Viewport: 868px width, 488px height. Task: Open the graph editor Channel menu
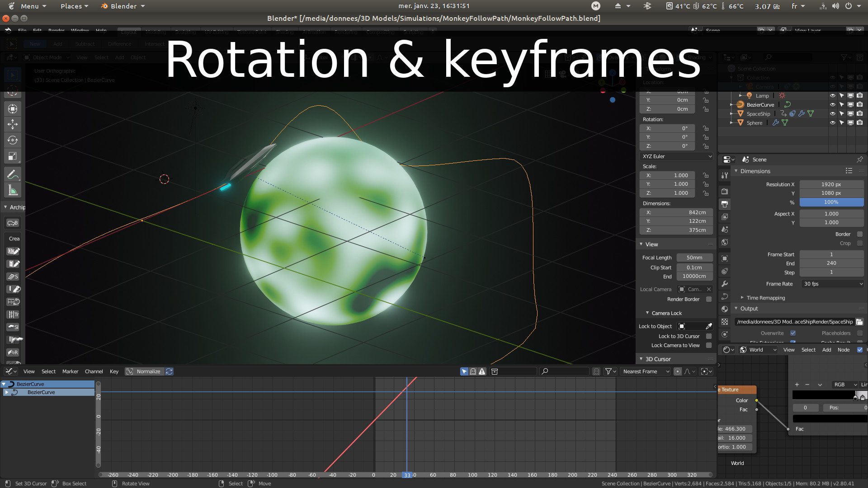pos(94,371)
